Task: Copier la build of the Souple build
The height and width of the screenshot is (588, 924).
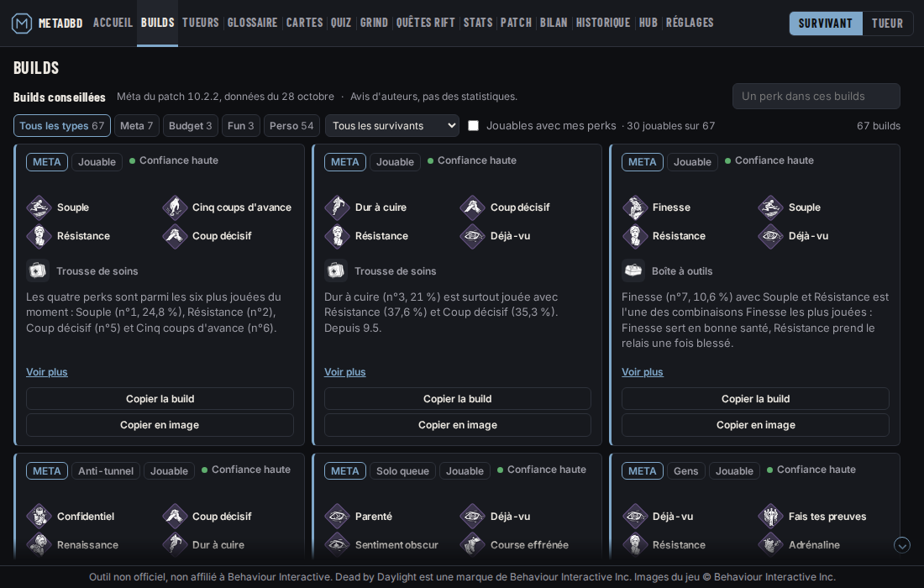Action: (x=160, y=399)
